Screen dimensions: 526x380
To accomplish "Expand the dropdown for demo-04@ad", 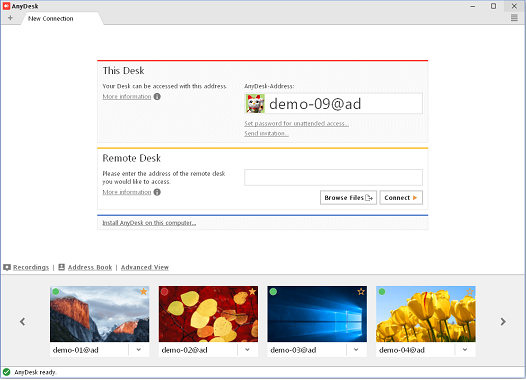I will [465, 350].
